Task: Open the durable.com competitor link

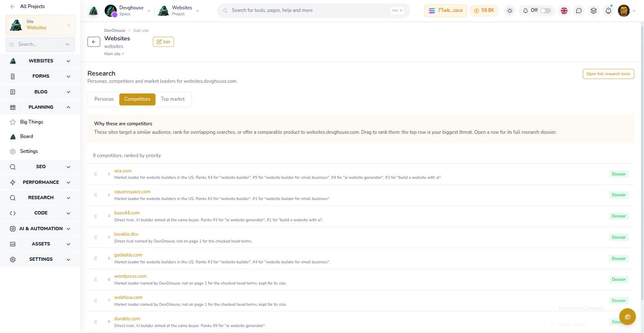Action: (127, 319)
